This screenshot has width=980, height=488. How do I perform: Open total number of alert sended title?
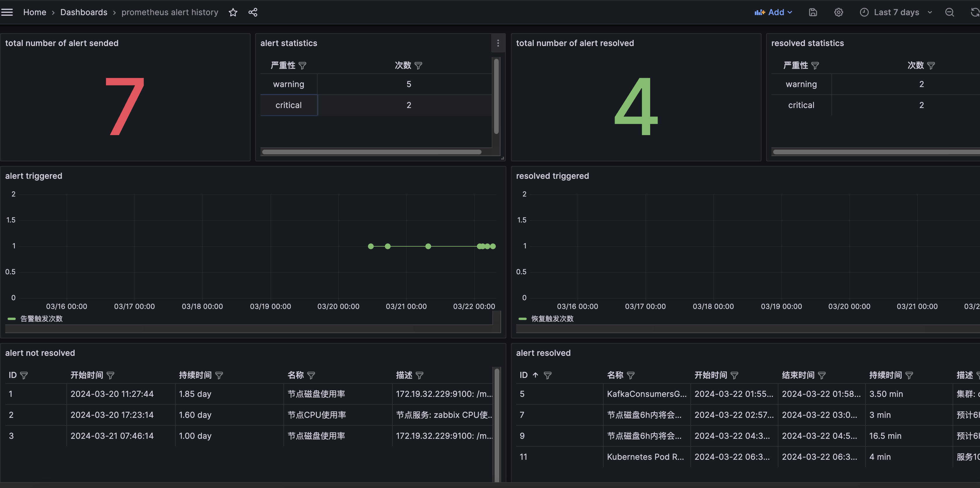click(x=62, y=43)
